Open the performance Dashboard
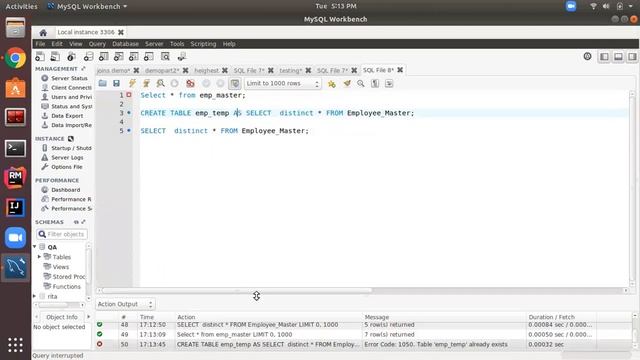 click(65, 189)
